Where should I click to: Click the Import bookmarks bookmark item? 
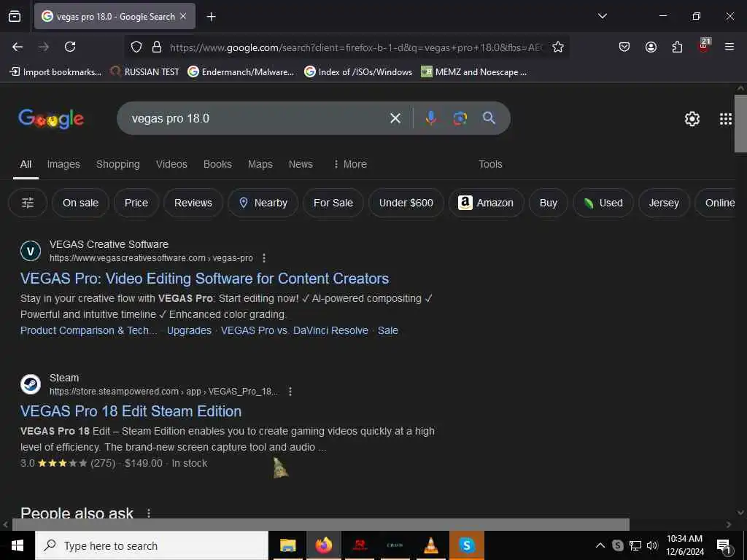[x=55, y=72]
